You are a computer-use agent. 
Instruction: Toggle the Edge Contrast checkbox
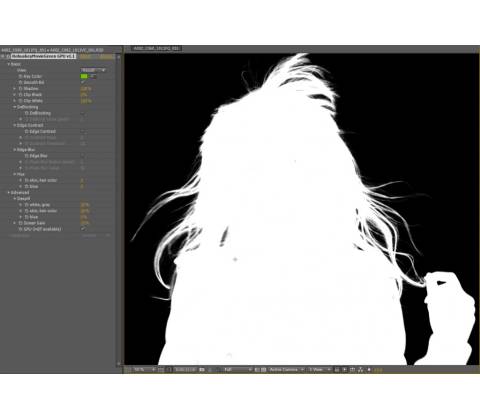coord(83,131)
